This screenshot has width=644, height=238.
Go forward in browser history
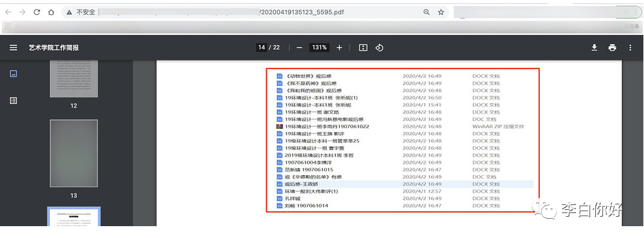[22, 12]
